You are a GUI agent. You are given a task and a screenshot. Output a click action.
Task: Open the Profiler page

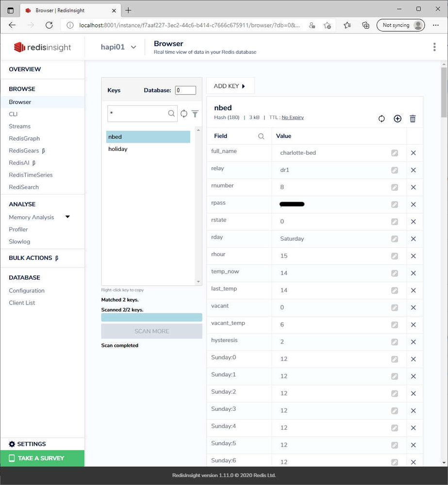18,229
